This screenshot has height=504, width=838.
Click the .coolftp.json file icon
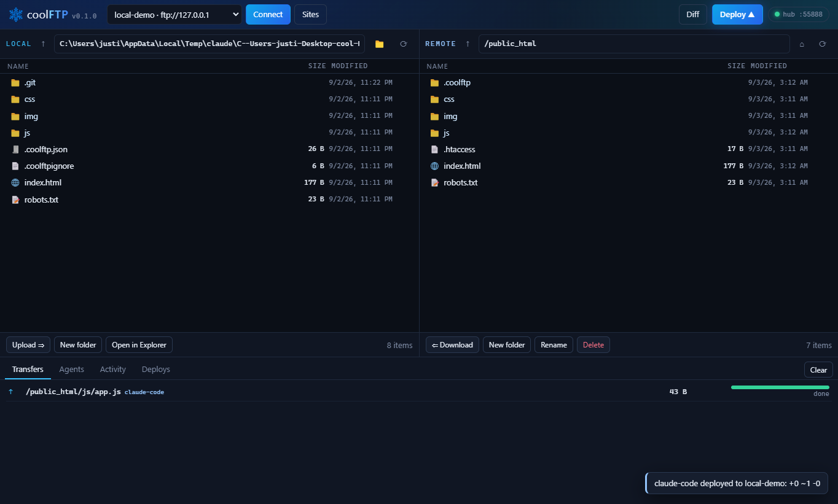click(x=15, y=149)
